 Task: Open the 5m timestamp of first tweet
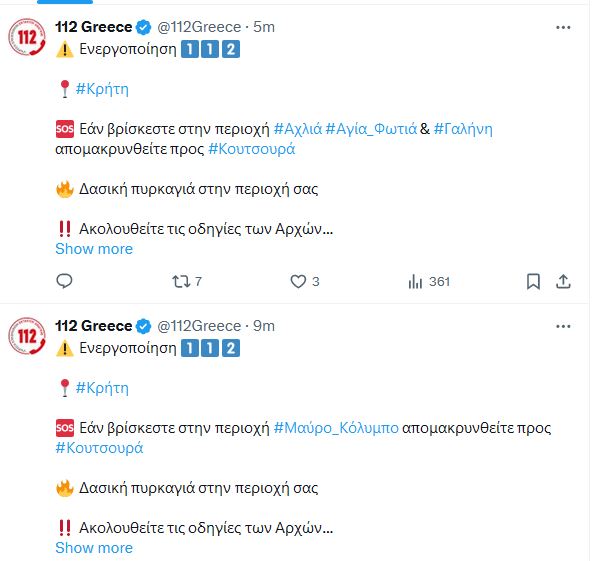point(264,27)
